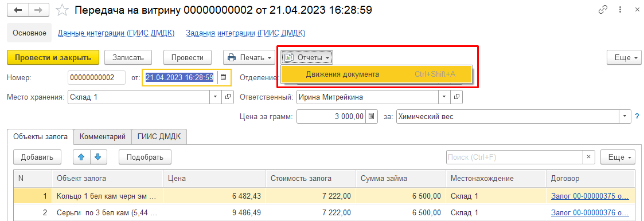Image resolution: width=644 pixels, height=221 pixels.
Task: Sort by the Цена column header
Action: [214, 179]
